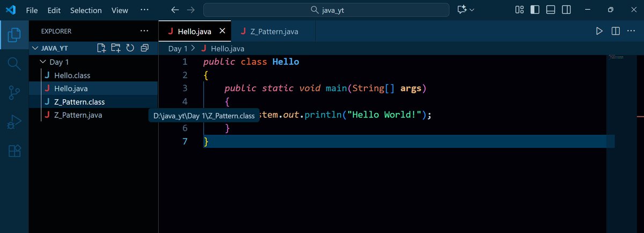The height and width of the screenshot is (233, 644).
Task: Collapse all folders in explorer
Action: click(x=144, y=48)
